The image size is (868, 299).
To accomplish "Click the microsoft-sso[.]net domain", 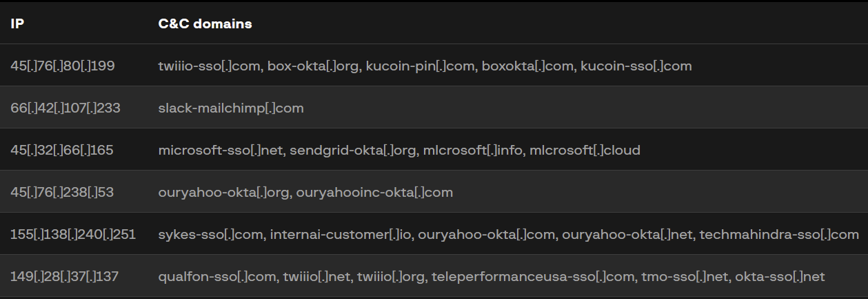I will coord(220,151).
